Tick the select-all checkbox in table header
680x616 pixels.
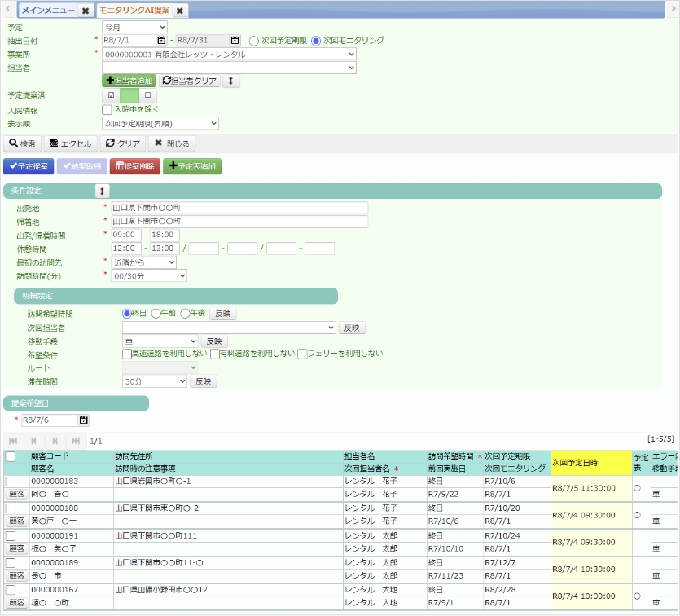coord(11,456)
